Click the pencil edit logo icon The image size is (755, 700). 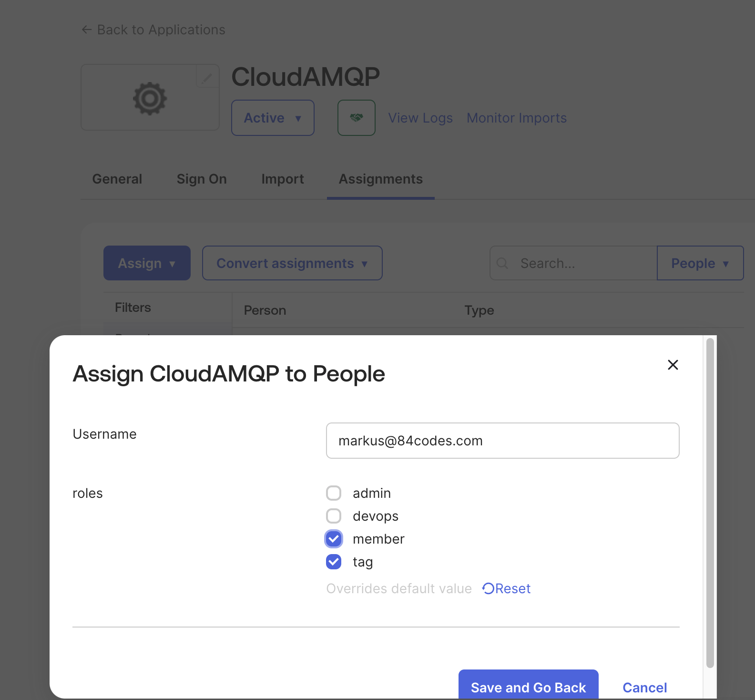(207, 78)
